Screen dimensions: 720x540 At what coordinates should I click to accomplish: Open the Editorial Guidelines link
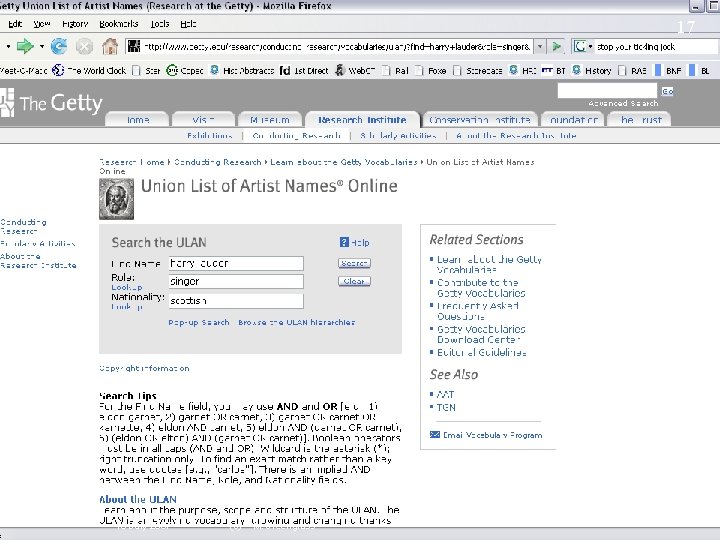coord(481,352)
